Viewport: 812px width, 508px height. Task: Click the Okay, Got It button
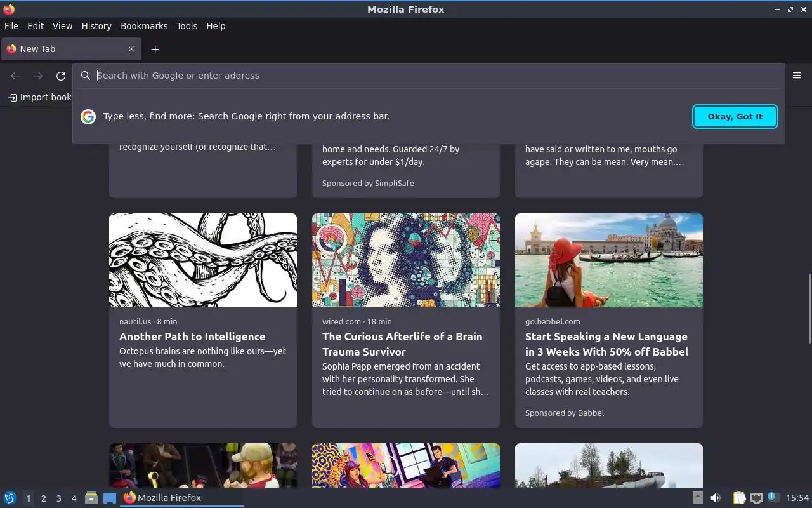pyautogui.click(x=735, y=117)
